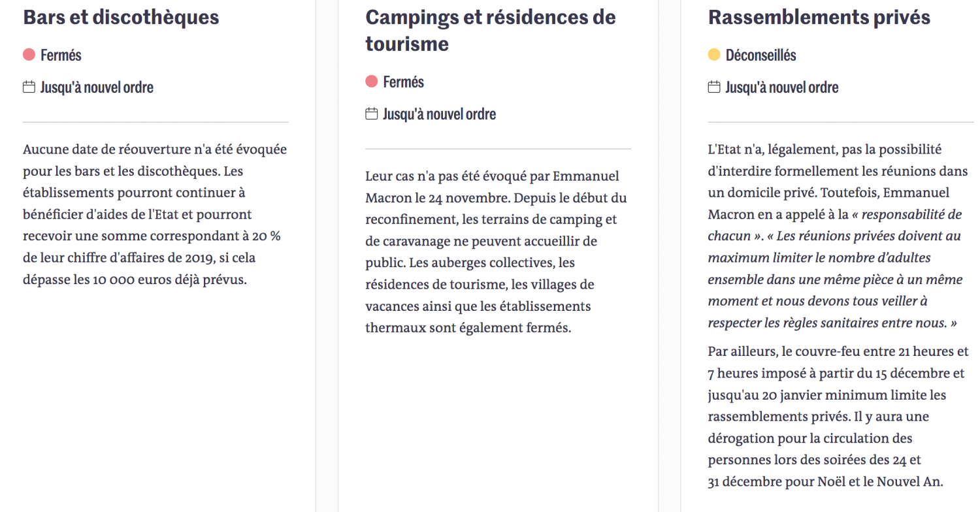Click the italic quote « responsabilité de chacun »
This screenshot has height=512, width=980.
pos(835,225)
